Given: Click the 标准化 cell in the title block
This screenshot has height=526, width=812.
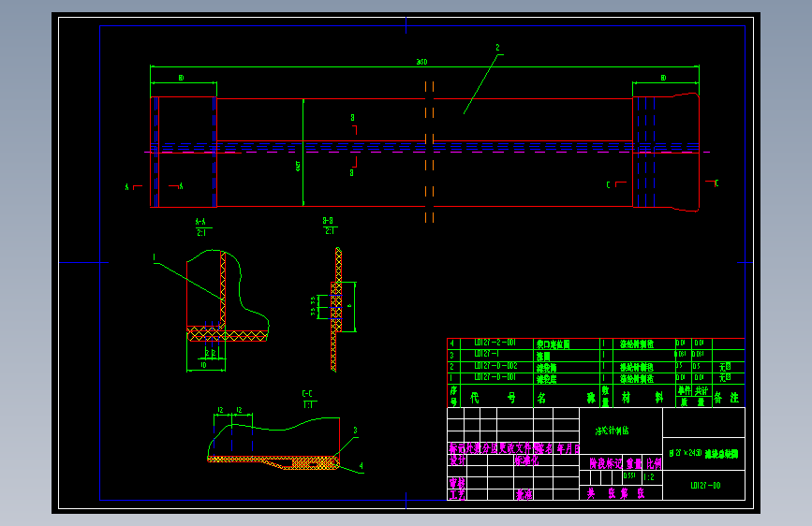Looking at the screenshot, I should click(x=526, y=460).
